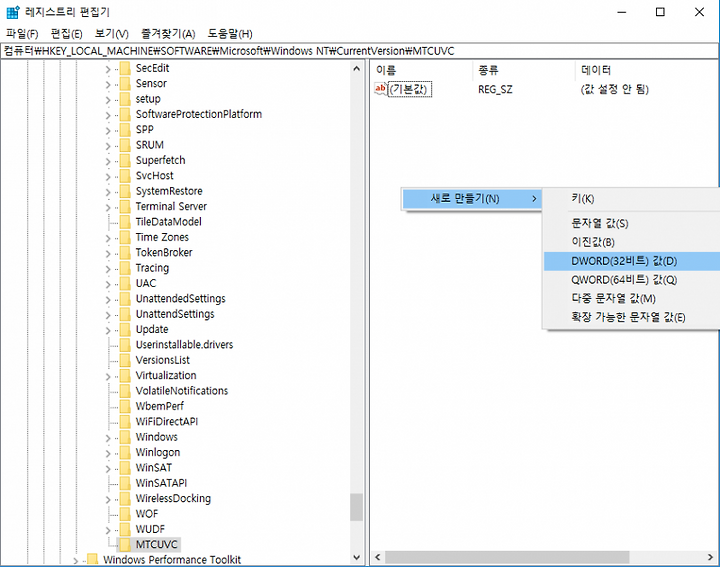Click the registry path address bar
The image size is (720, 567).
click(360, 51)
